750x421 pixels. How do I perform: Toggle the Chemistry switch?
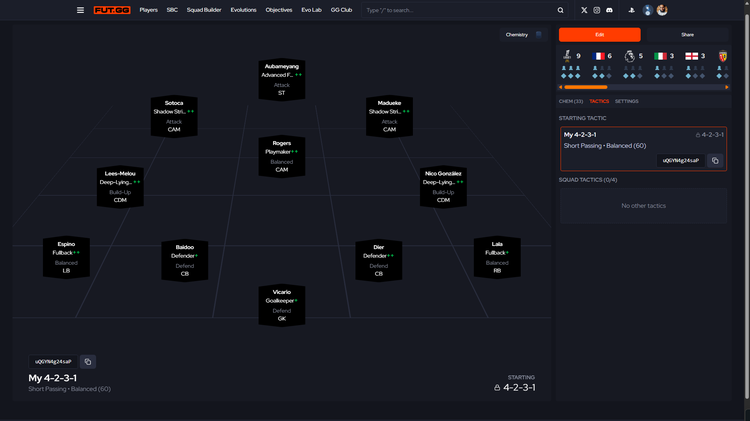[538, 34]
